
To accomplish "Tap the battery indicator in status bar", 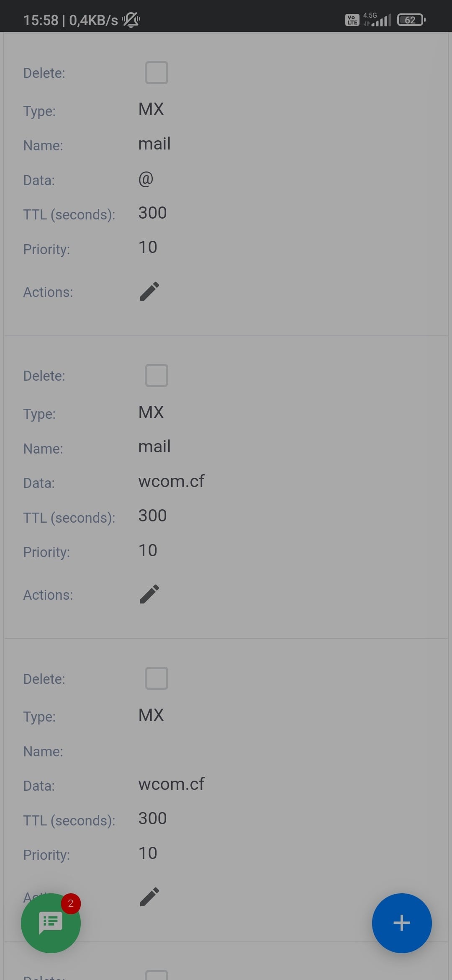I will (x=411, y=20).
